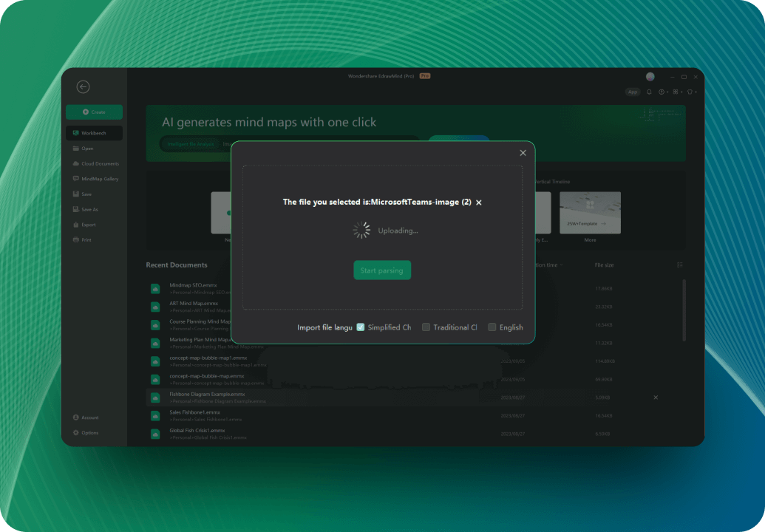765x532 pixels.
Task: Open the Workbench section in sidebar
Action: 94,133
